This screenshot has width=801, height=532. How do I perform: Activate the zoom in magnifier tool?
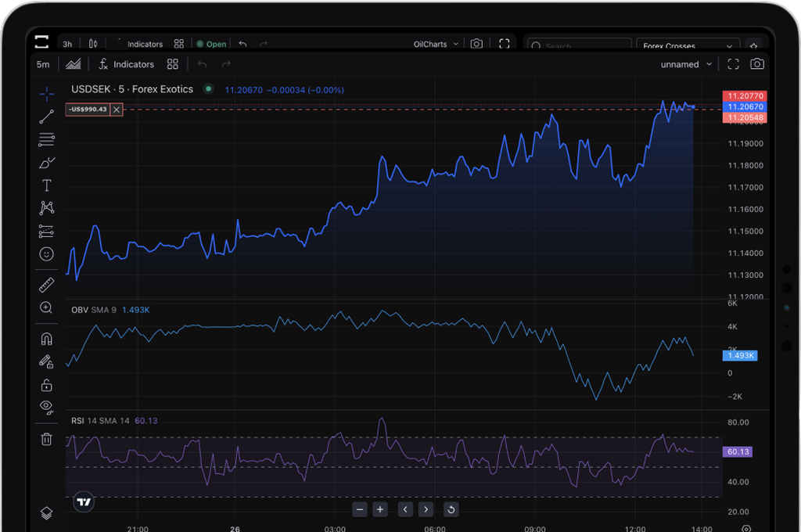coord(47,308)
